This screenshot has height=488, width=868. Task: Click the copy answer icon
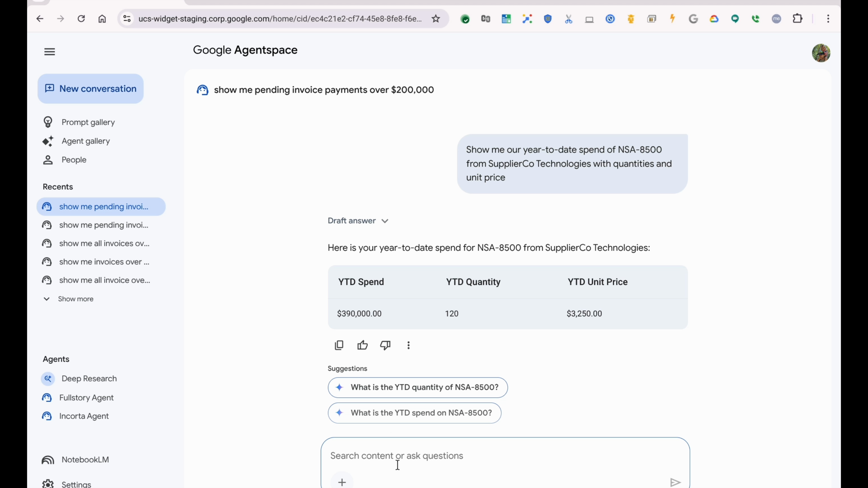point(339,345)
